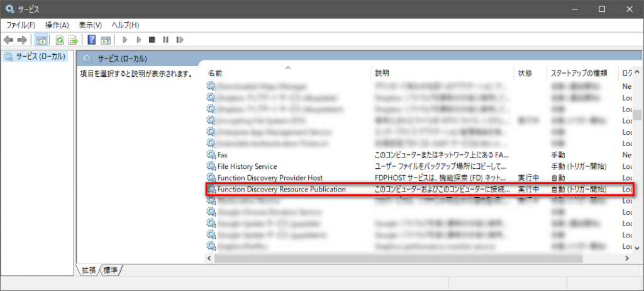Sort the list by the 名前 column header
The height and width of the screenshot is (291, 644).
(215, 74)
